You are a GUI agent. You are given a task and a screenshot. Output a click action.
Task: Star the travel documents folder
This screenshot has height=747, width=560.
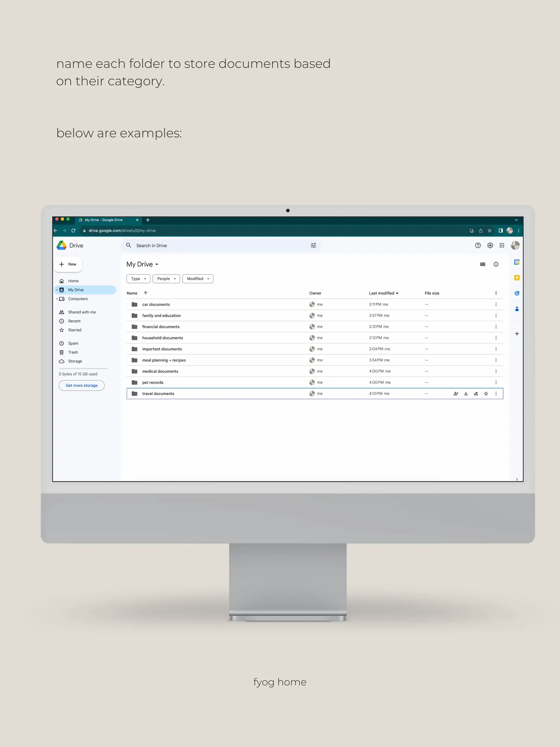486,393
